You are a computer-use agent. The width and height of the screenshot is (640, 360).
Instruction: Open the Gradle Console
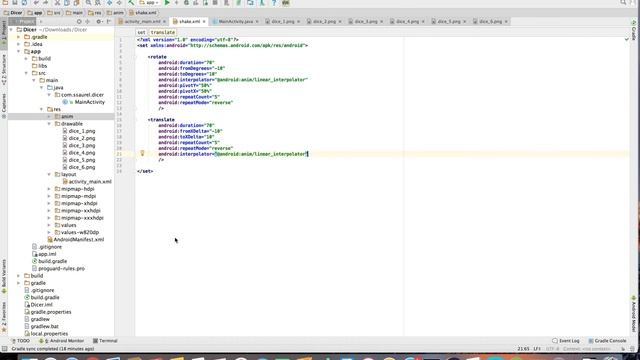607,341
